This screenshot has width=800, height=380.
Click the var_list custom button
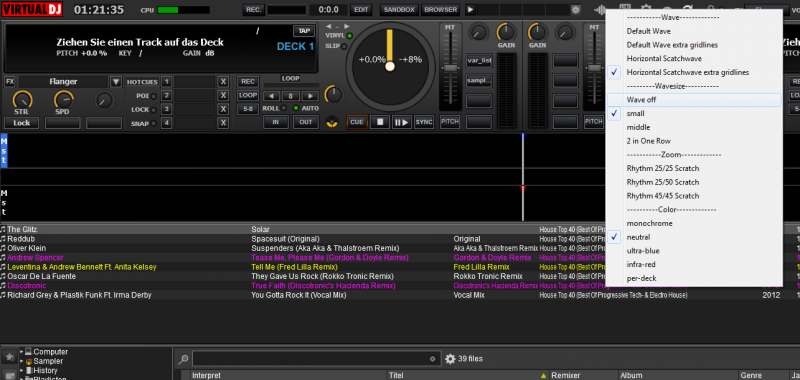click(479, 61)
